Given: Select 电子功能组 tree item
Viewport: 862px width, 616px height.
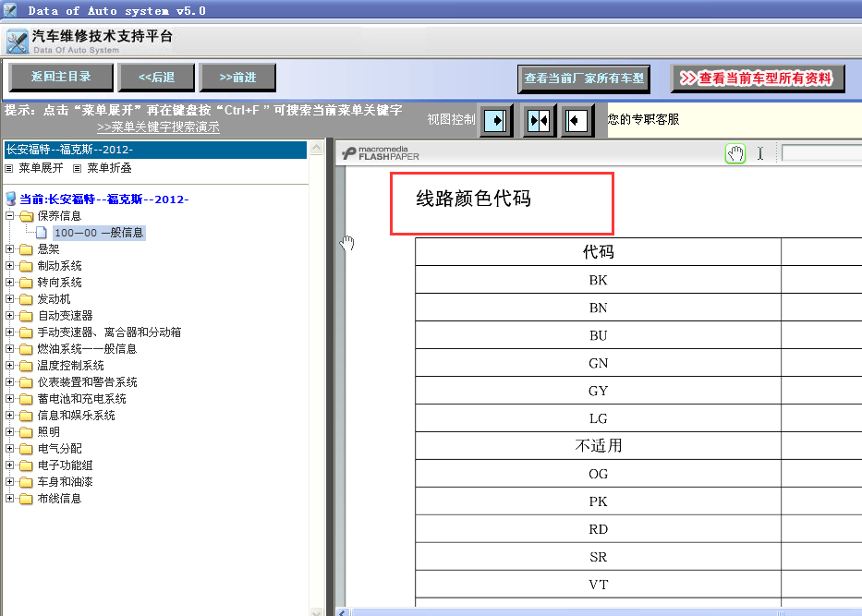Looking at the screenshot, I should pyautogui.click(x=65, y=465).
